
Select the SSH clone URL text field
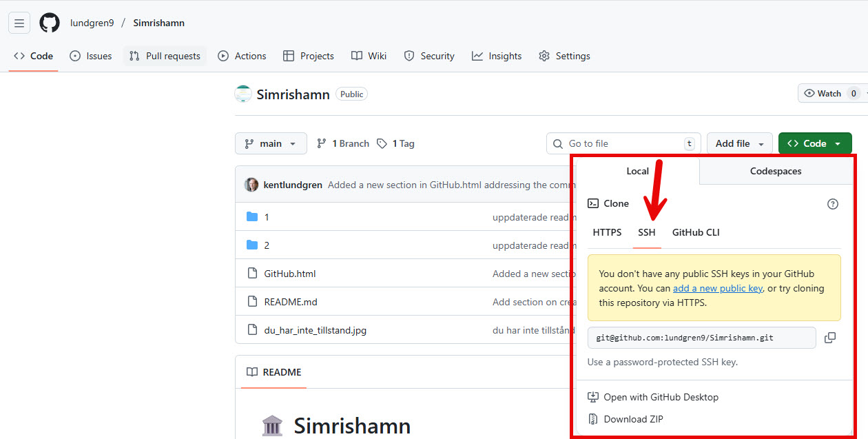tap(699, 337)
